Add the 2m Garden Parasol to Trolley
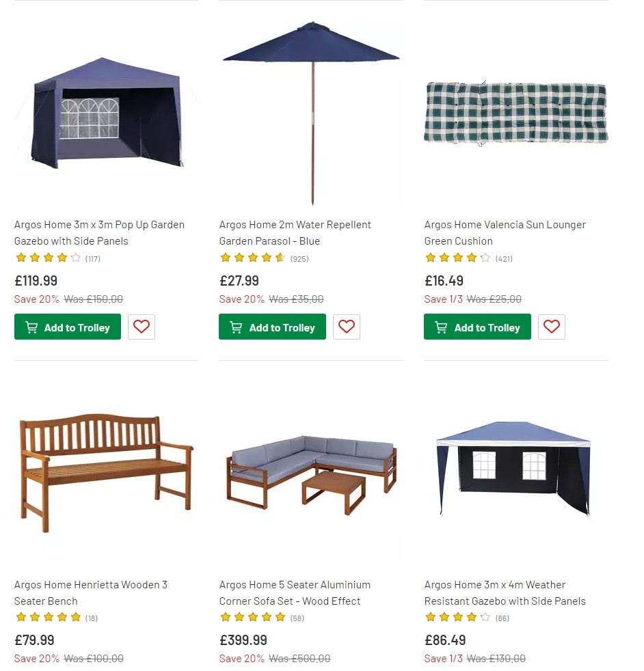This screenshot has width=644, height=671. (272, 327)
